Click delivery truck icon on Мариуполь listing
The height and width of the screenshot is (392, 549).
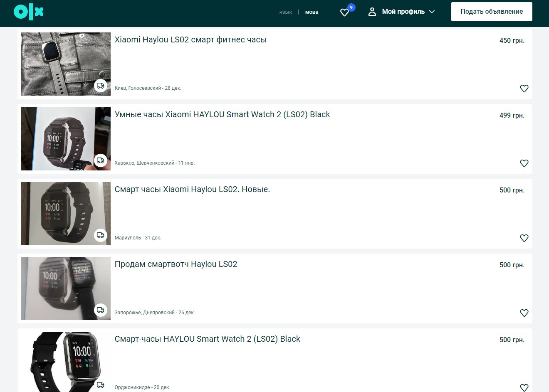point(101,235)
